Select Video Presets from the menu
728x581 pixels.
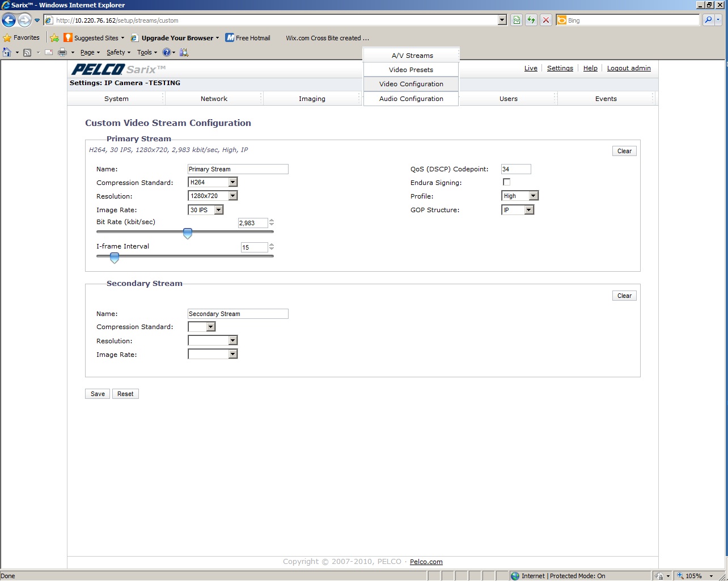(411, 70)
